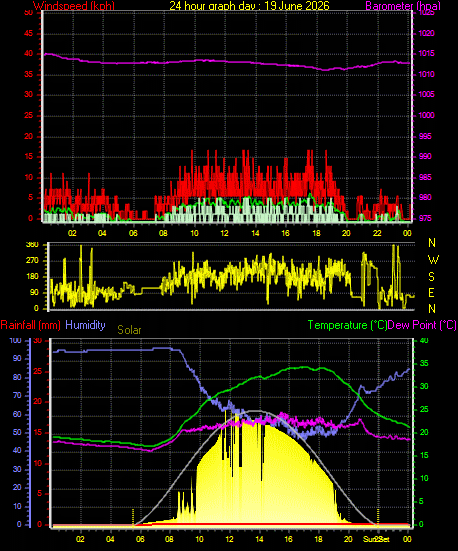The image size is (458, 551).
Task: Click the 995 value on barometer axis
Action: (425, 136)
